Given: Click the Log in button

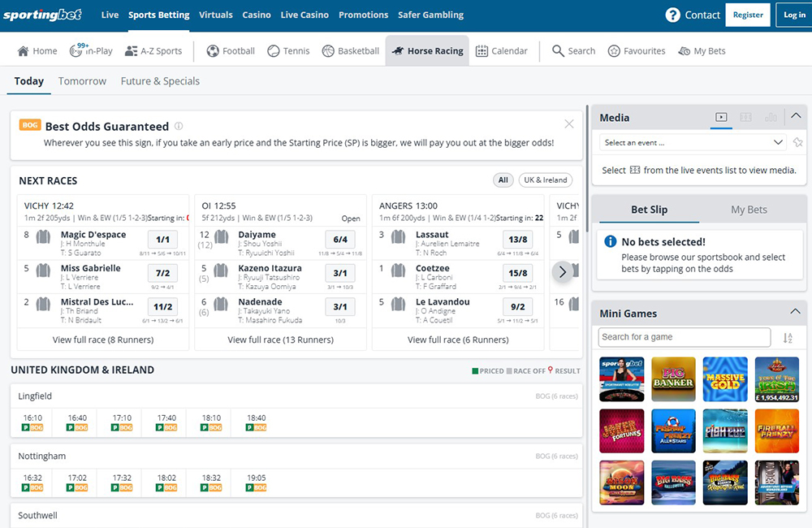Looking at the screenshot, I should [794, 15].
